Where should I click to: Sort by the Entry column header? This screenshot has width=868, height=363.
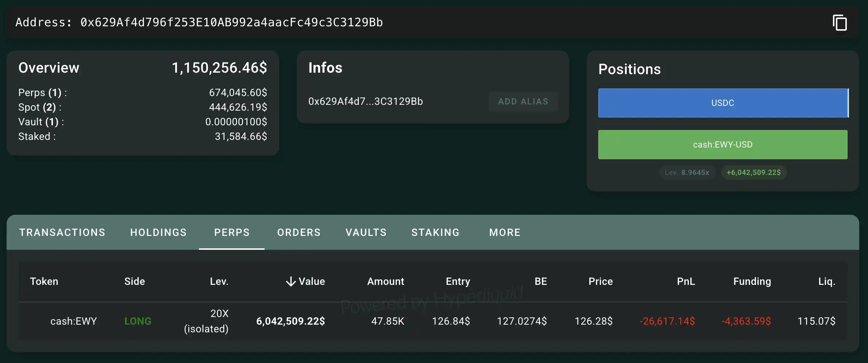coord(458,282)
